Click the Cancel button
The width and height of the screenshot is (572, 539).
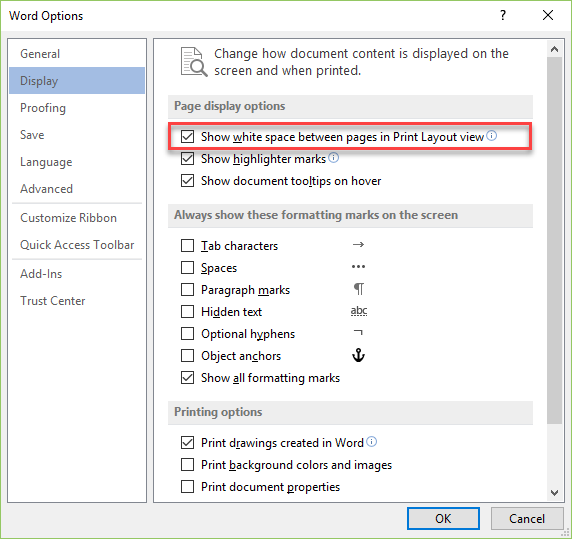(527, 518)
